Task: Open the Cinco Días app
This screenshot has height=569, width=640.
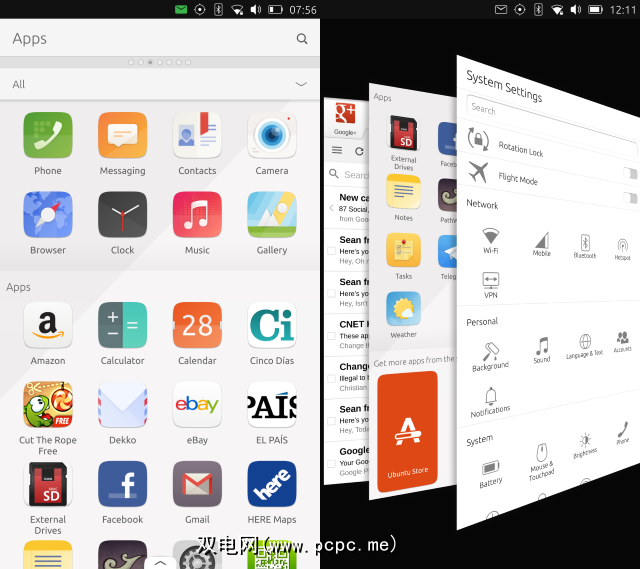Action: coord(272,325)
